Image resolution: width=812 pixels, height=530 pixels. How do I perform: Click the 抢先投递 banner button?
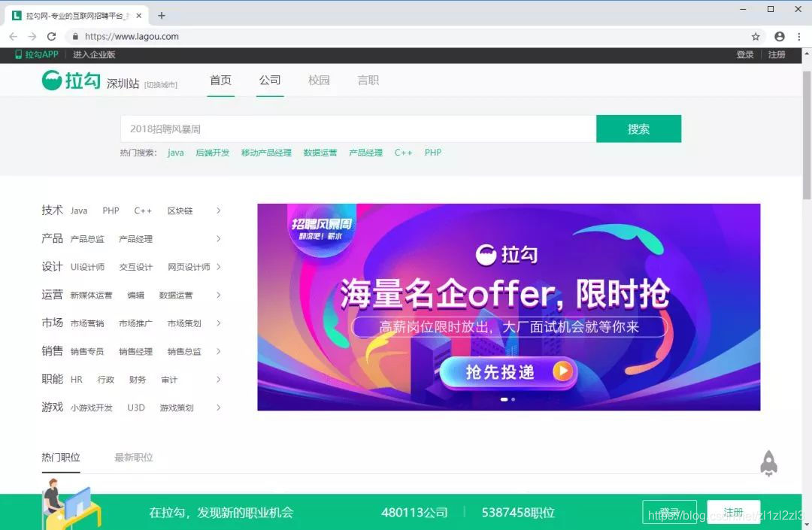point(508,371)
